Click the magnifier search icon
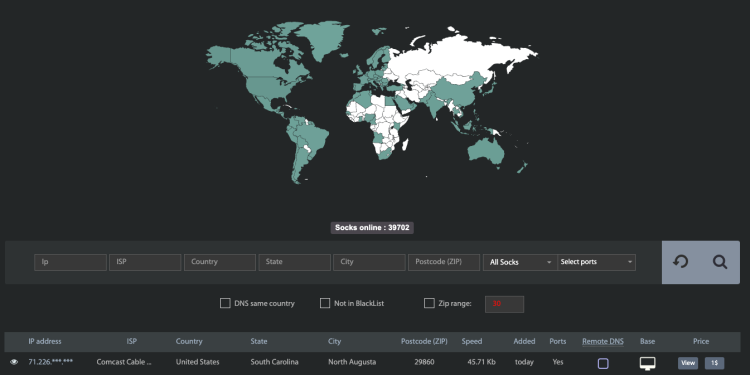Image resolution: width=750 pixels, height=375 pixels. [720, 262]
